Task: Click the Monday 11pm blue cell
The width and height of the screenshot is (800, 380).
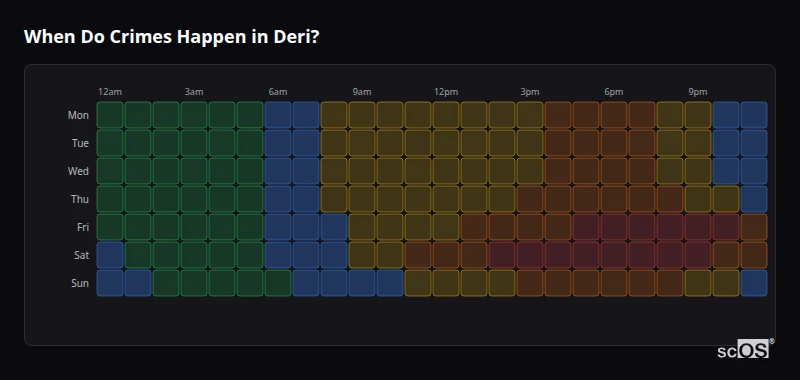Action: pyautogui.click(x=754, y=115)
